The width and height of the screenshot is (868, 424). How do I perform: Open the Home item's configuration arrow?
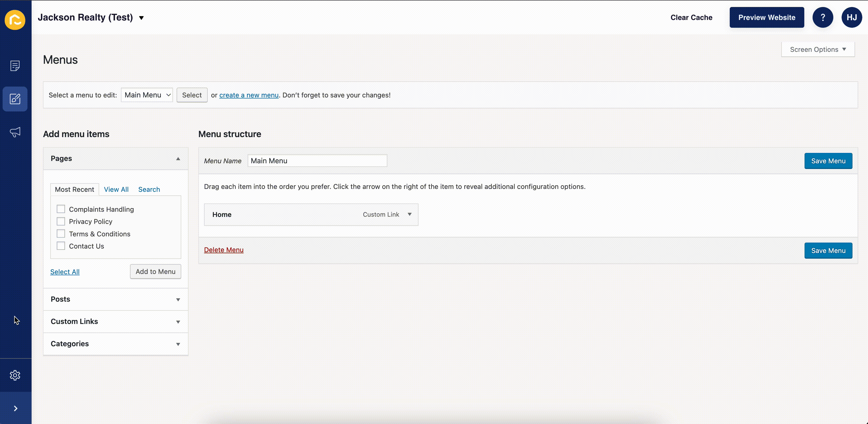[410, 214]
